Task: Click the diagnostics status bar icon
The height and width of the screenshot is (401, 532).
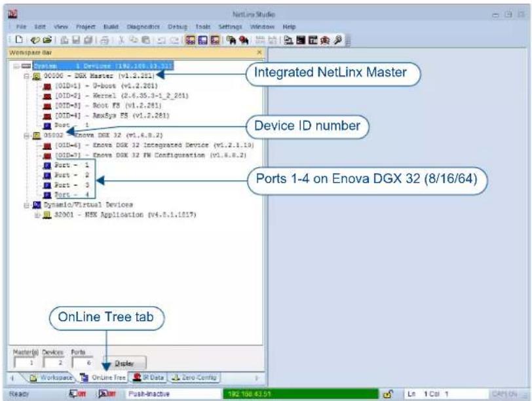Action: (107, 394)
